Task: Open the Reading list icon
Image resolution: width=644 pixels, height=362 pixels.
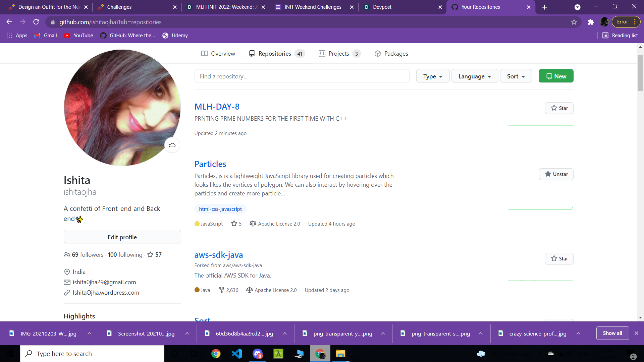Action: [605, 36]
